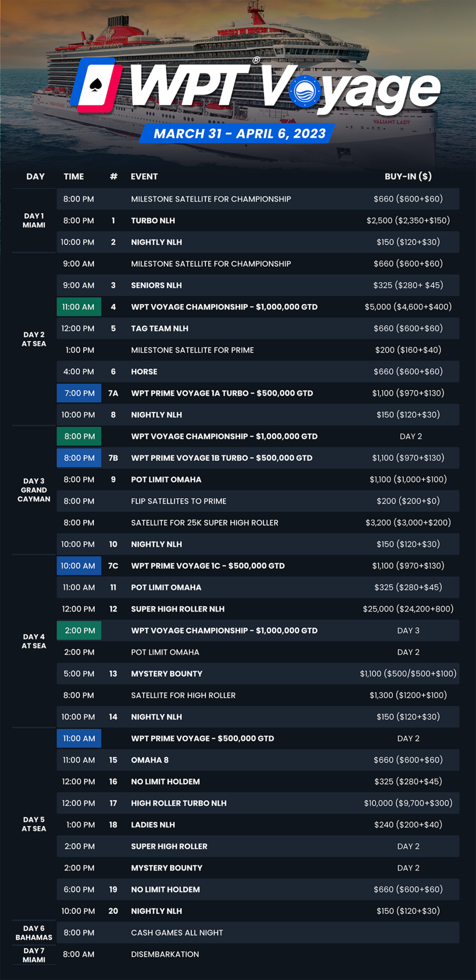Click the DAY 1 MIAMI label
Image resolution: width=476 pixels, height=980 pixels.
click(x=34, y=221)
